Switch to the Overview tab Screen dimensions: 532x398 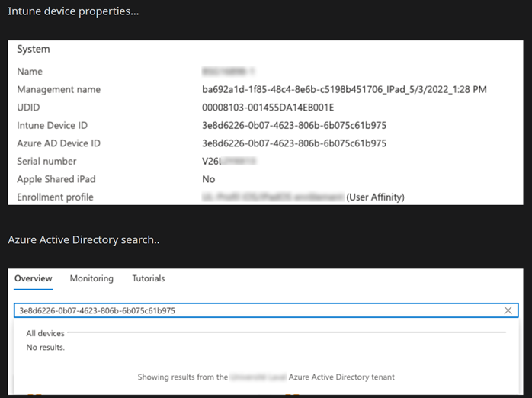pyautogui.click(x=34, y=278)
